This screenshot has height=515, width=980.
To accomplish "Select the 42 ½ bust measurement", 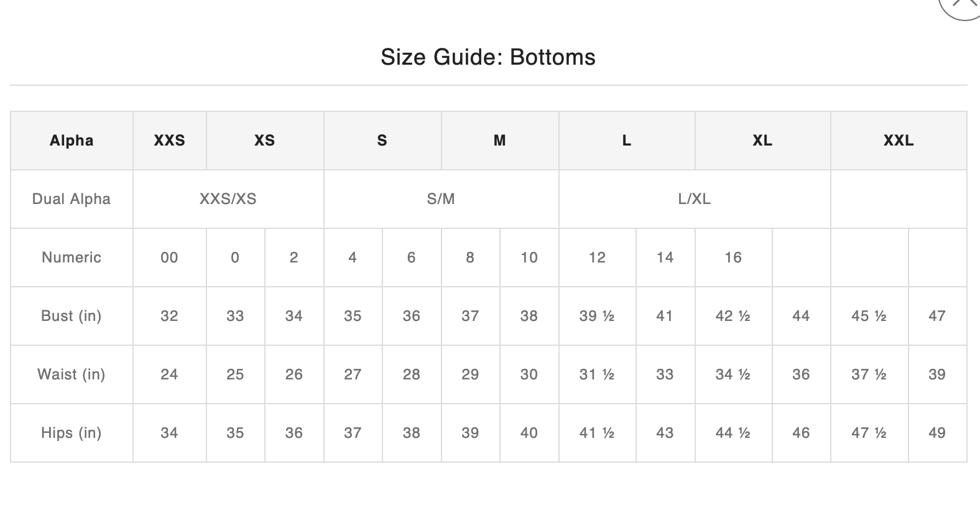I will pyautogui.click(x=733, y=316).
